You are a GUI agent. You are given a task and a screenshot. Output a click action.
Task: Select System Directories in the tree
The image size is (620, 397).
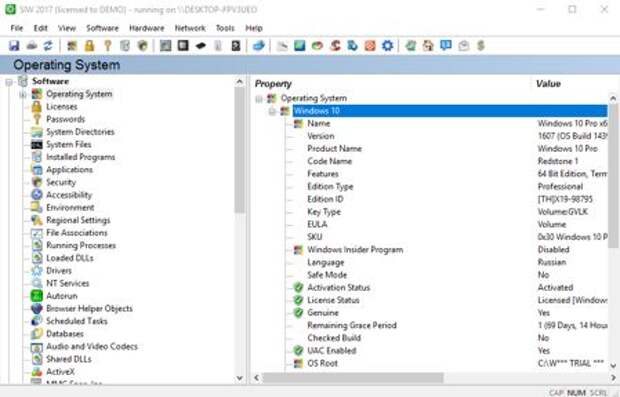click(x=80, y=132)
